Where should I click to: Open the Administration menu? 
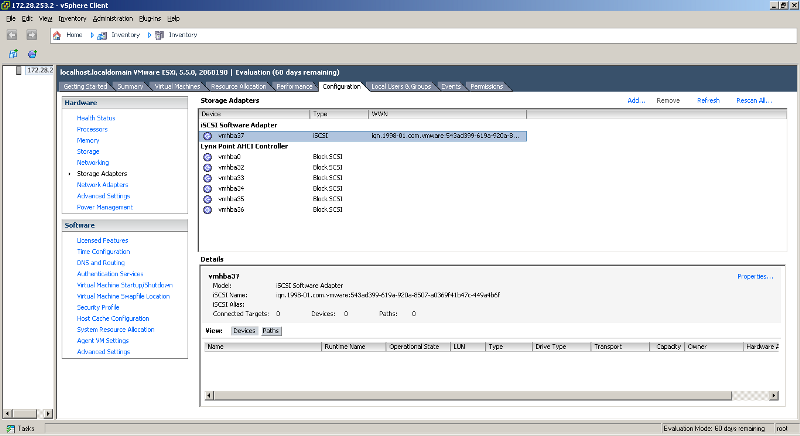point(113,18)
